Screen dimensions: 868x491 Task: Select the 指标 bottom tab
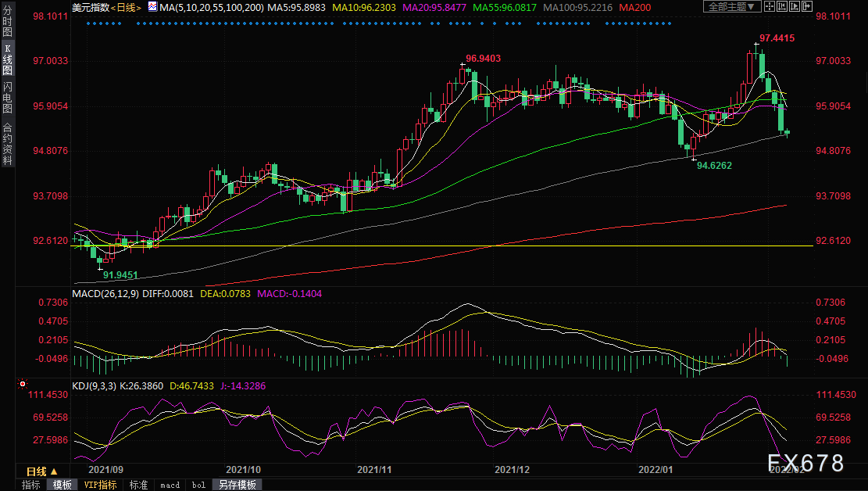(31, 485)
